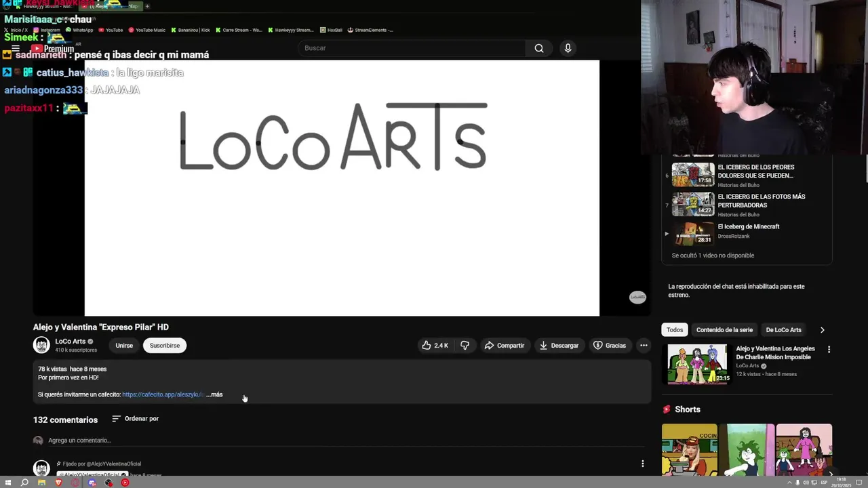The image size is (868, 488).
Task: Click the LoCo ArTs video player
Action: pyautogui.click(x=342, y=188)
